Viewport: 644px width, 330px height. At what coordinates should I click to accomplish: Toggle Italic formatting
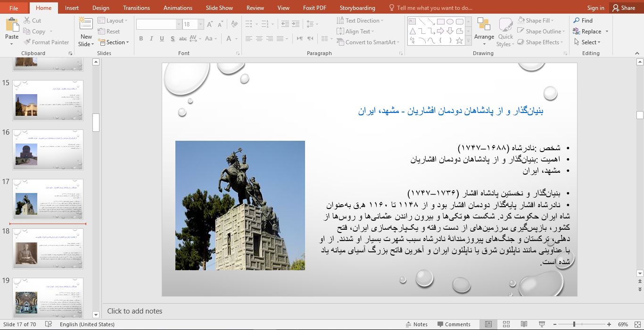coord(151,39)
